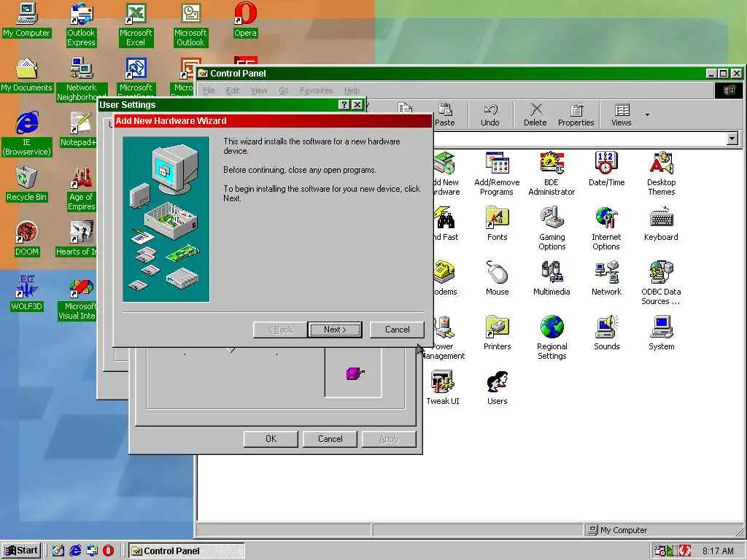The image size is (747, 560).
Task: Select the Network Neighborhood desktop icon
Action: coord(81,79)
